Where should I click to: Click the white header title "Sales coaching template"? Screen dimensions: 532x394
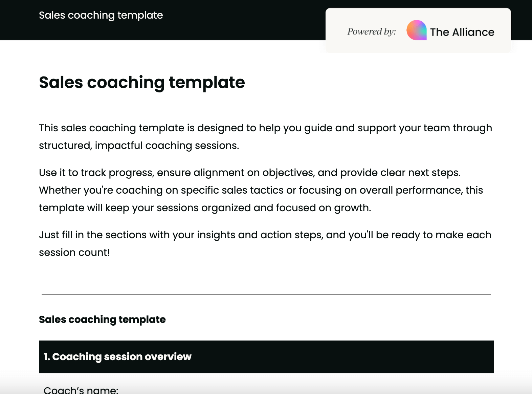101,15
